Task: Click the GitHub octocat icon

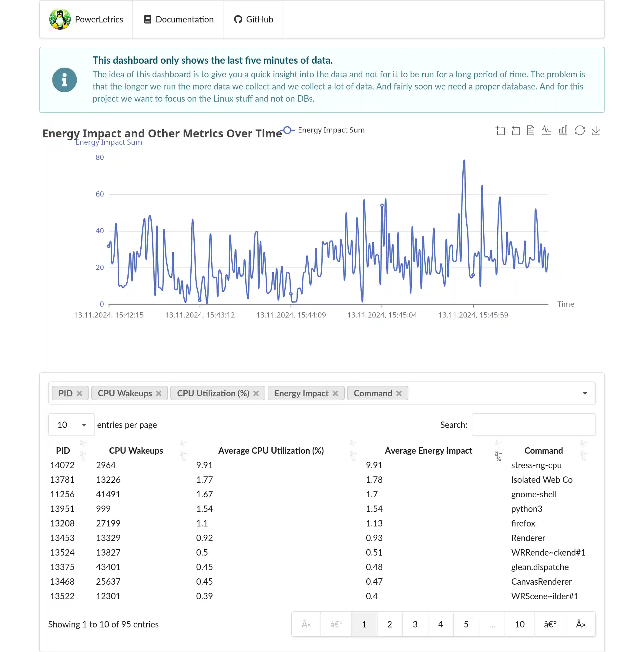Action: tap(238, 19)
